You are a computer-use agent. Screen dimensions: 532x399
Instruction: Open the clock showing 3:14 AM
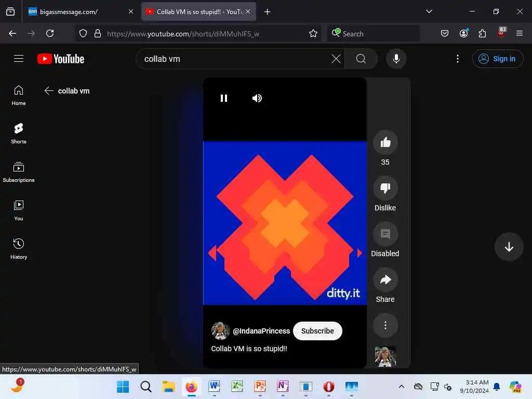pyautogui.click(x=474, y=387)
